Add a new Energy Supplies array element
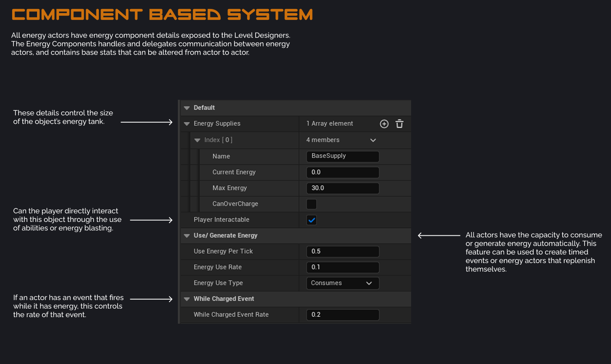 click(x=384, y=124)
